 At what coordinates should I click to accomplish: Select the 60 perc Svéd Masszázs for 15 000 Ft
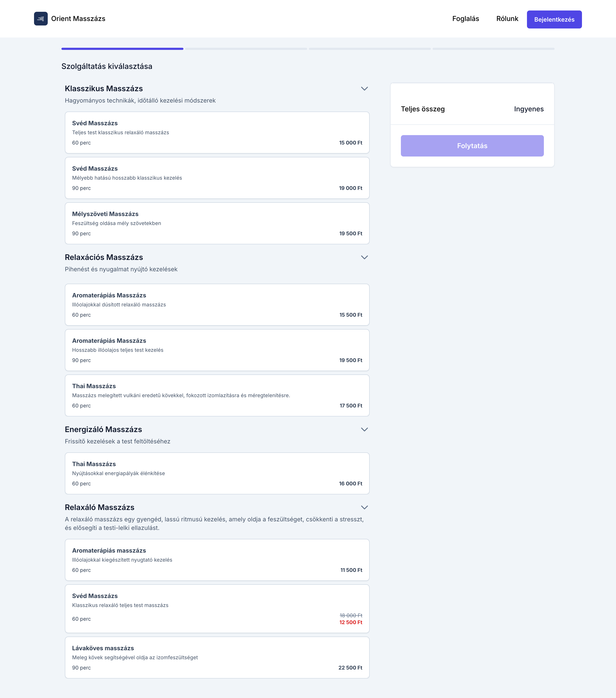217,133
